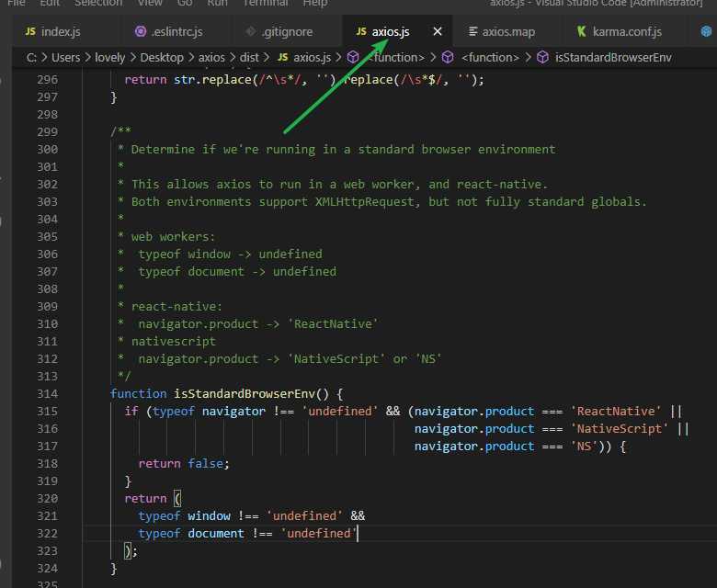The width and height of the screenshot is (717, 588).
Task: Click the second <function> breadcrumb
Action: 490,58
